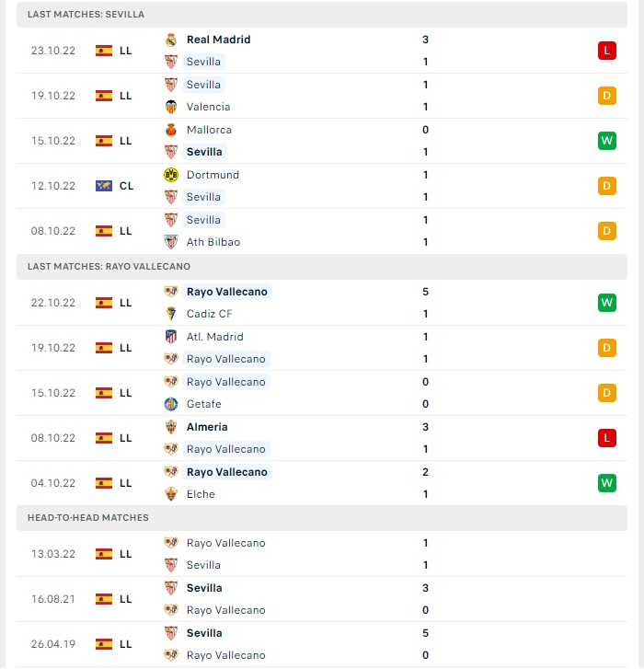Click the Cadiz CF crest
Screen dimensions: 644x669
(171, 314)
